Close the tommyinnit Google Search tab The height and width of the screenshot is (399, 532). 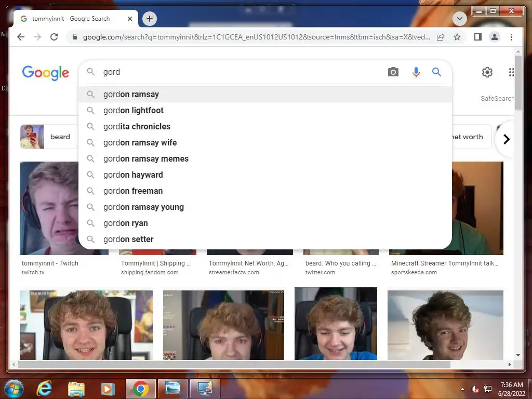pyautogui.click(x=129, y=19)
